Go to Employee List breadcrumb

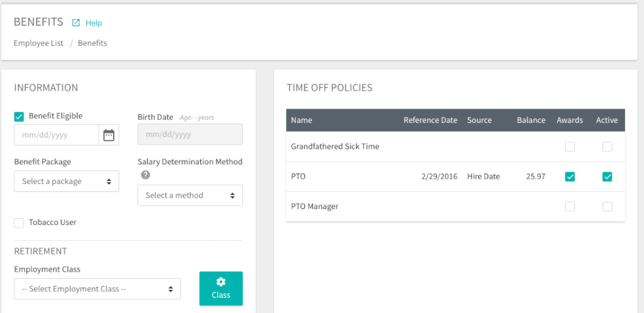click(x=38, y=43)
